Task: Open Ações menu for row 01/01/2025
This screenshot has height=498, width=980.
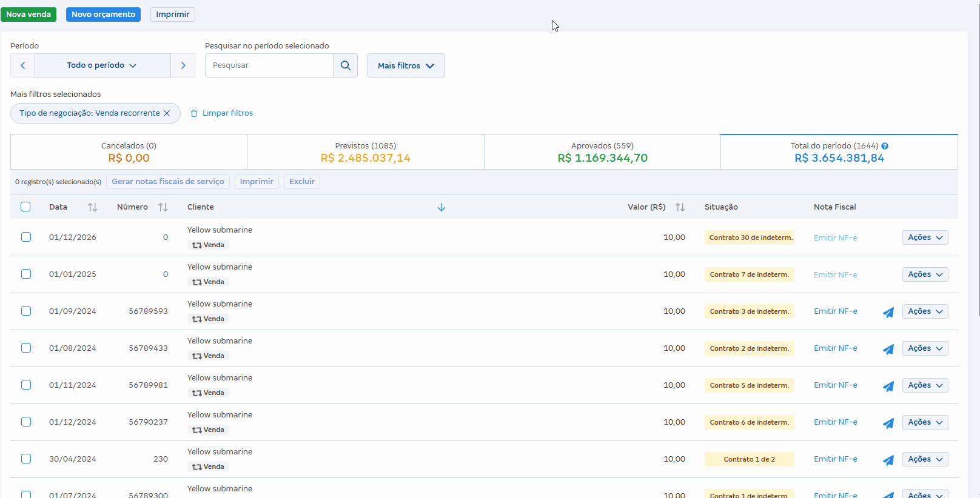Action: (x=925, y=274)
